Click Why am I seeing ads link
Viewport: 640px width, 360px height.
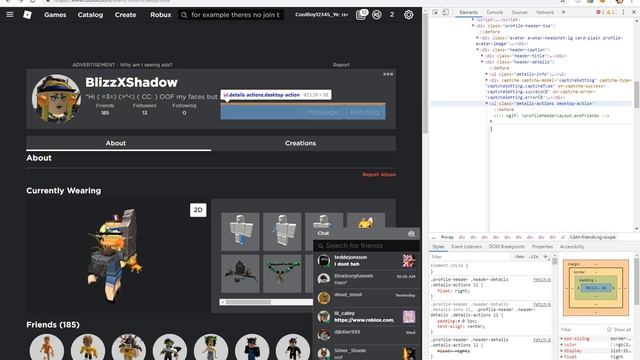click(x=146, y=64)
